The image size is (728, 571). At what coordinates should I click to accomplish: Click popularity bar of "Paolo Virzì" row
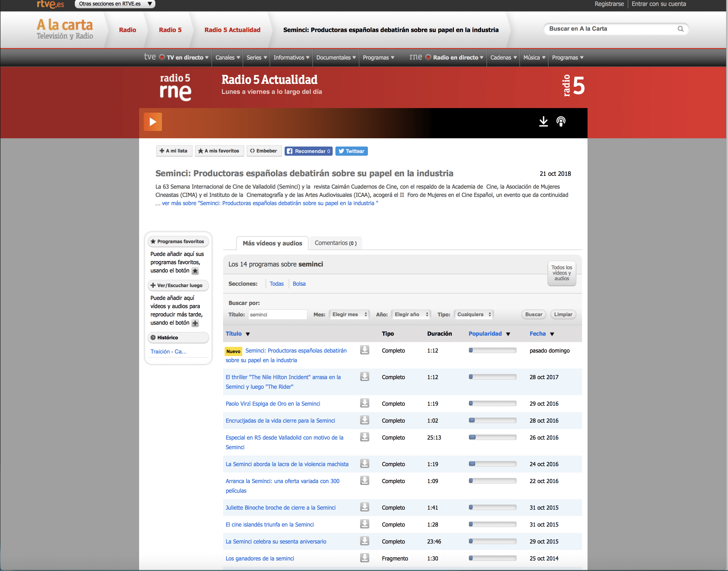pyautogui.click(x=492, y=403)
